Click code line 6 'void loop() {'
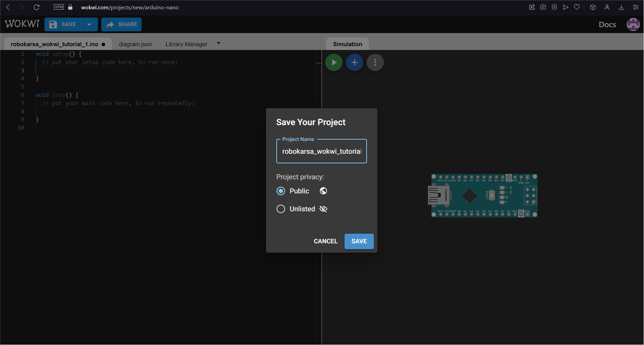 [57, 95]
